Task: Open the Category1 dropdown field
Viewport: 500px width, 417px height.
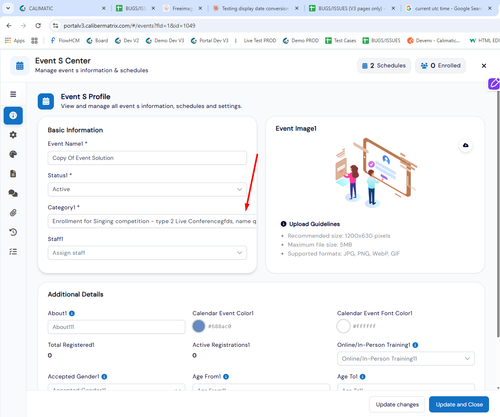Action: (152, 221)
